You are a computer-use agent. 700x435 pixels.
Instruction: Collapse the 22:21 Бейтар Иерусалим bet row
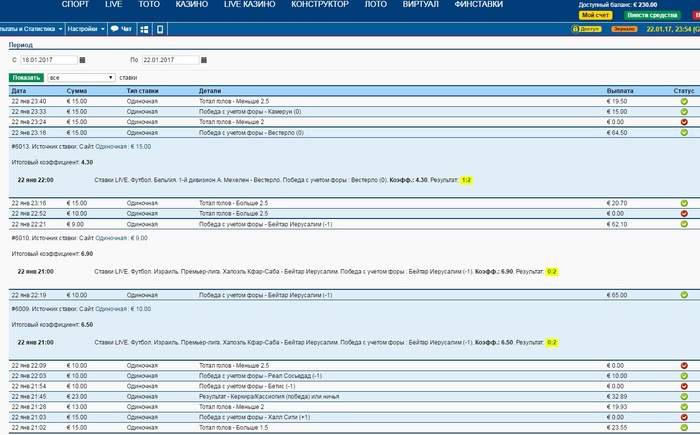(354, 224)
